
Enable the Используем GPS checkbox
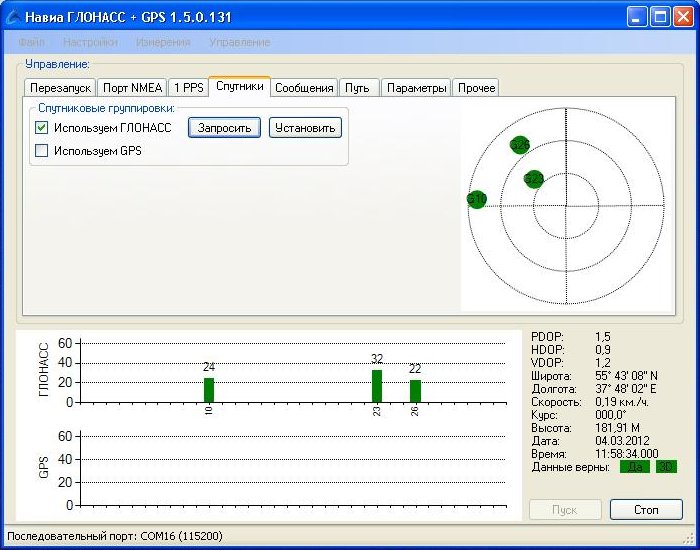click(x=42, y=150)
